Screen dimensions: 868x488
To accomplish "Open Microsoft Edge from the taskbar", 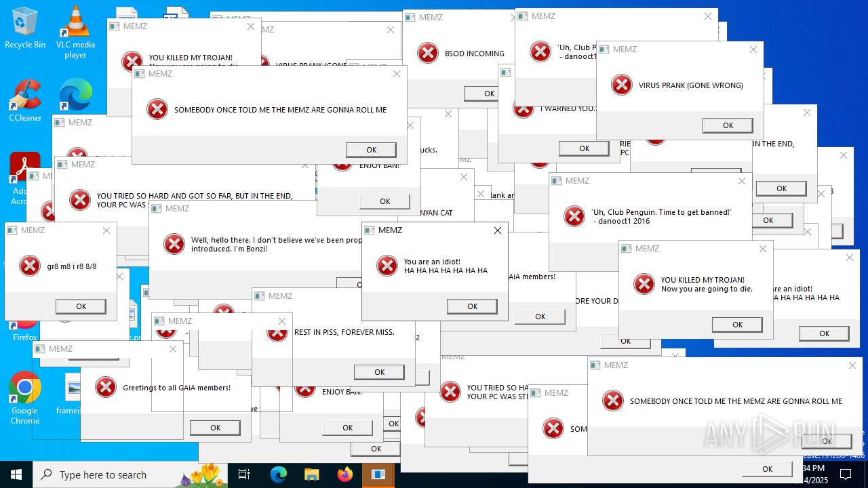I will (279, 474).
